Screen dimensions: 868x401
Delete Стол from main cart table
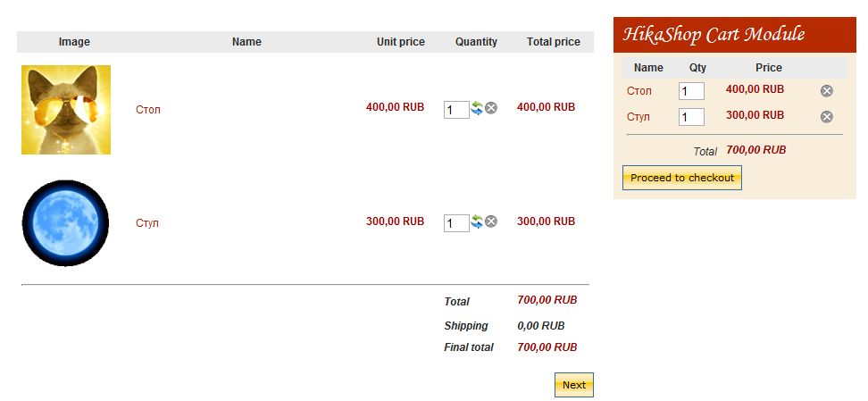coord(491,108)
